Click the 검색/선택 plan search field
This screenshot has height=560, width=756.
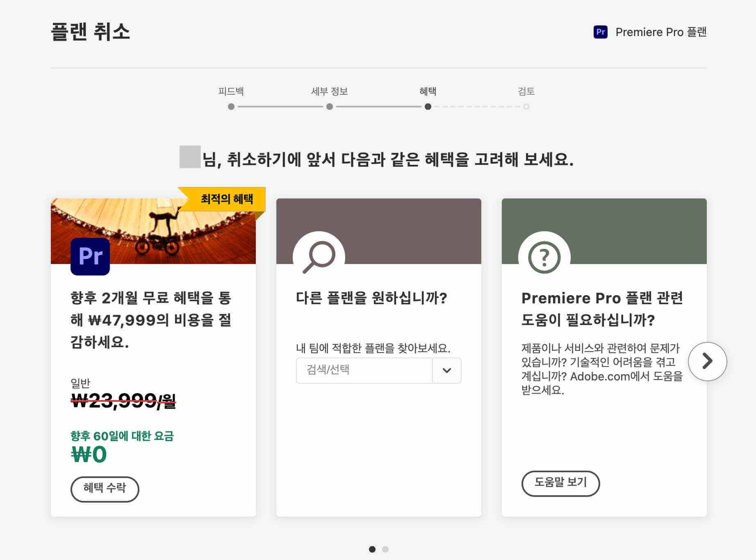click(x=364, y=370)
